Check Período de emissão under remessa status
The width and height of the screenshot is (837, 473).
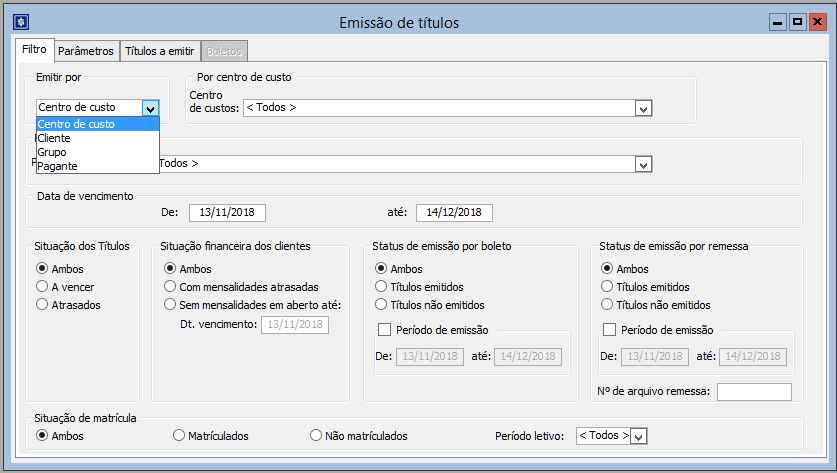(x=610, y=331)
